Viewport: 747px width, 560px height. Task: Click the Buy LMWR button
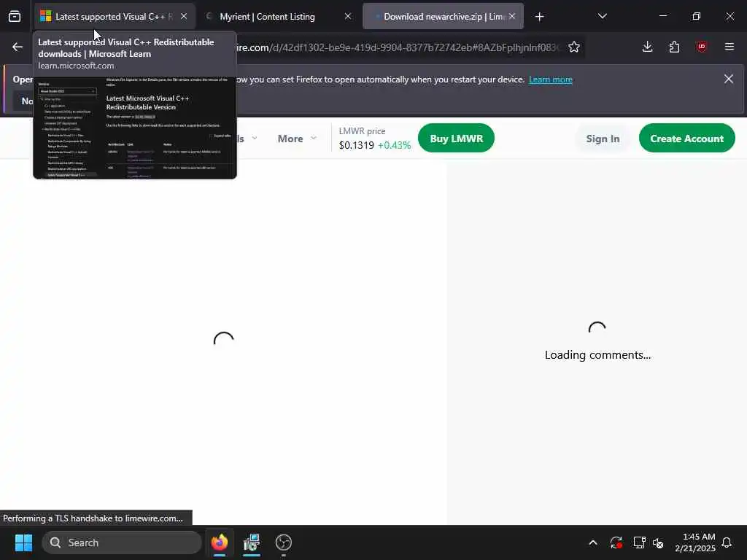click(x=456, y=138)
